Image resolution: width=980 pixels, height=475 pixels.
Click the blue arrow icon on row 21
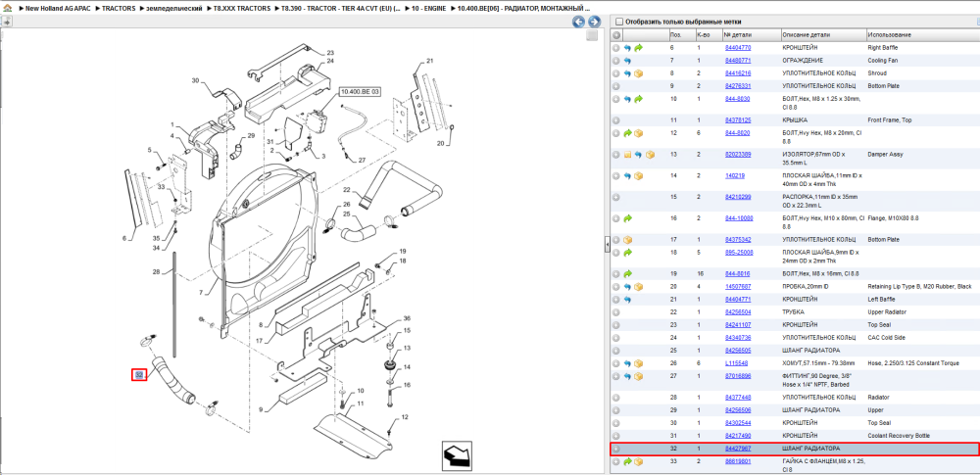pos(627,300)
